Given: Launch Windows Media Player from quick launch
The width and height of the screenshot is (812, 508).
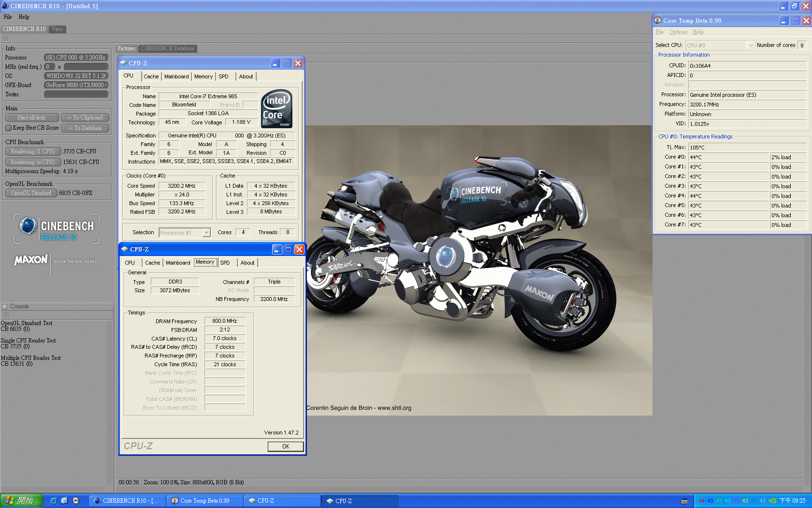Looking at the screenshot, I should [x=76, y=501].
